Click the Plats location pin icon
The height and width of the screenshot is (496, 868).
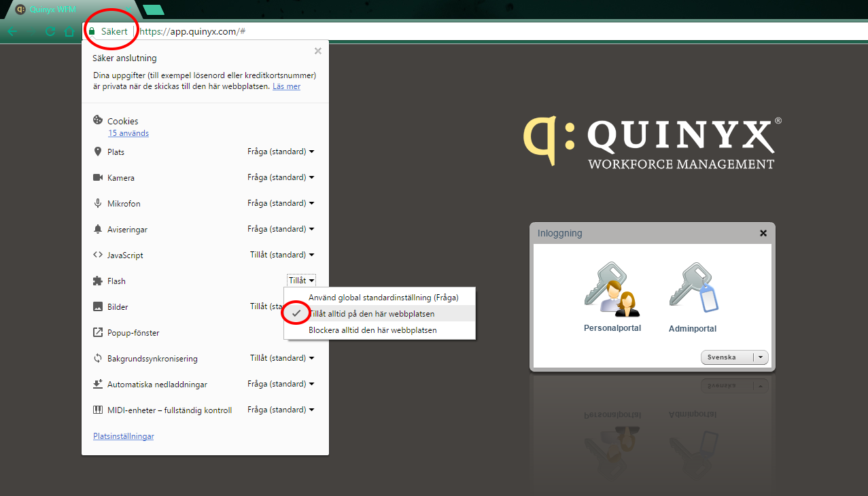click(x=97, y=152)
